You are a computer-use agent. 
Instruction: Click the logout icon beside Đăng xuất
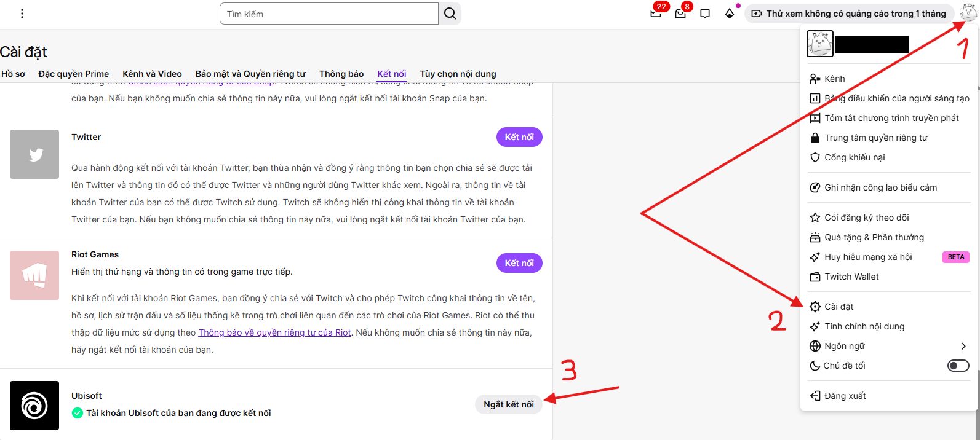(815, 396)
